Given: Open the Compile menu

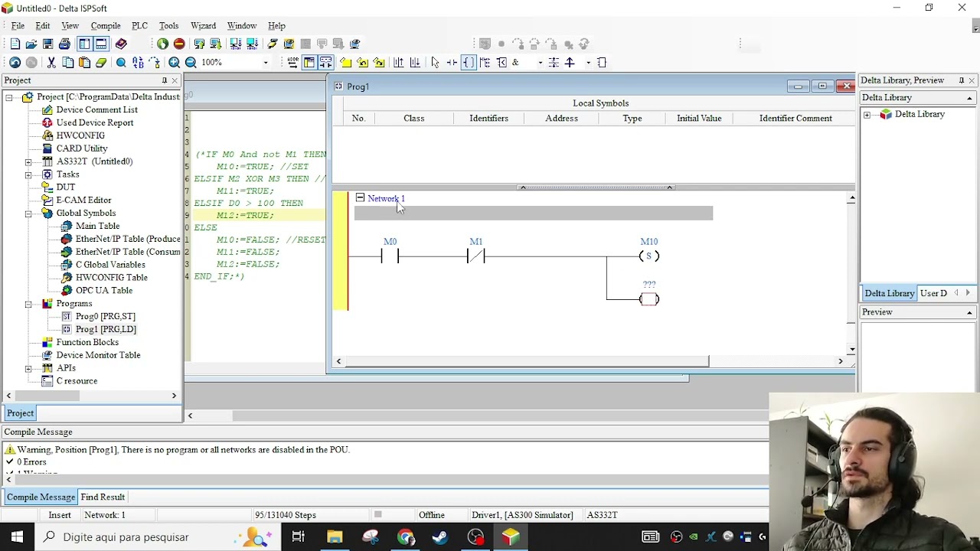Looking at the screenshot, I should (x=106, y=26).
